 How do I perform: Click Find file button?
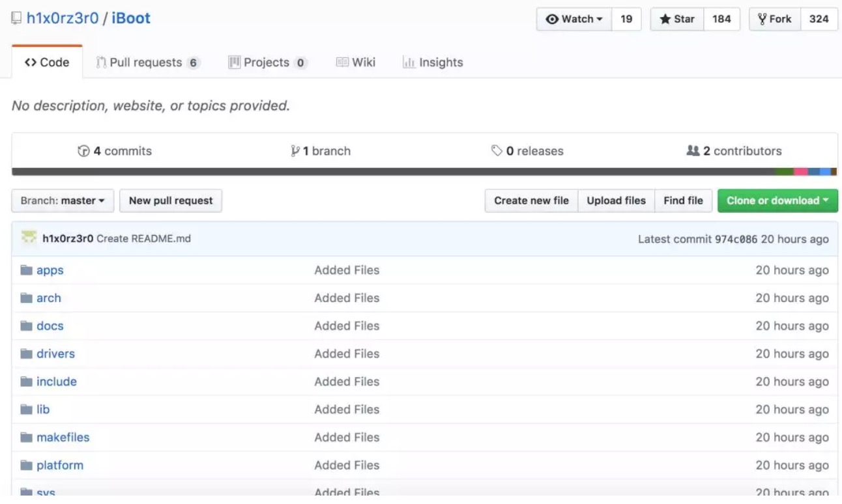pyautogui.click(x=683, y=201)
